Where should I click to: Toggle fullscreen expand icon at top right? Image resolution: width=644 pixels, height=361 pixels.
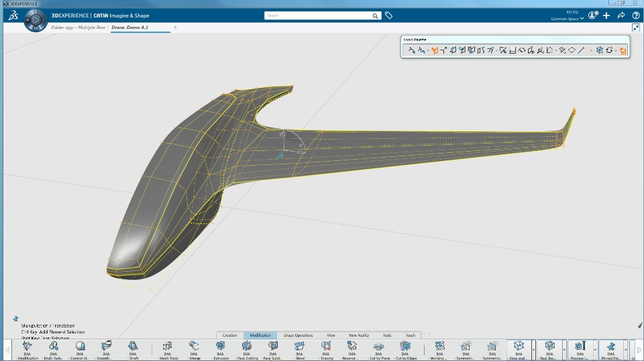pos(636,28)
